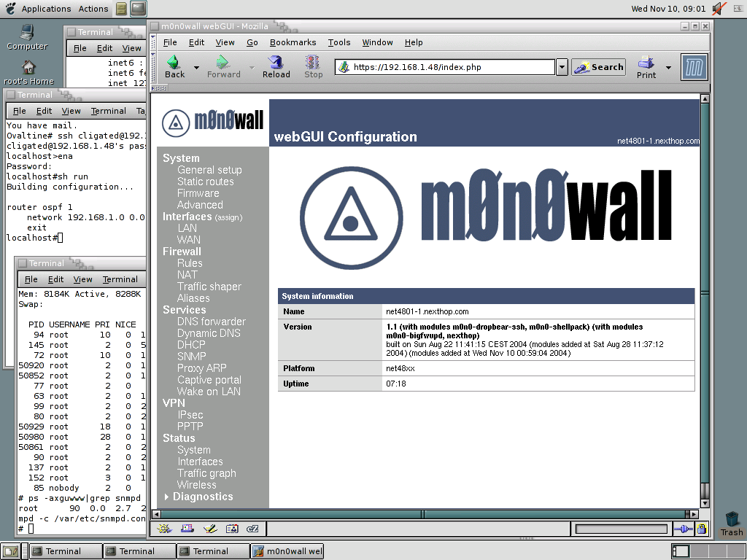Click the online/offline plug icon

coord(683,529)
